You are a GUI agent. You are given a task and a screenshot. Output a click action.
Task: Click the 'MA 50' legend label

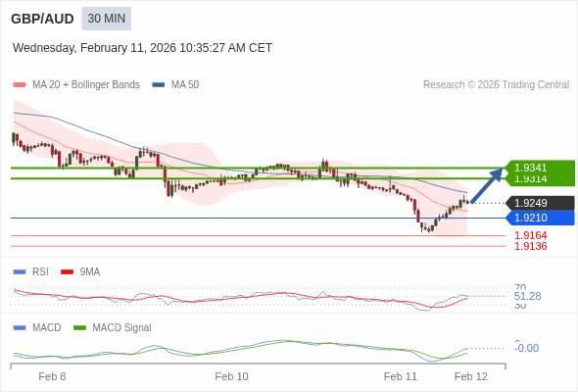(185, 85)
